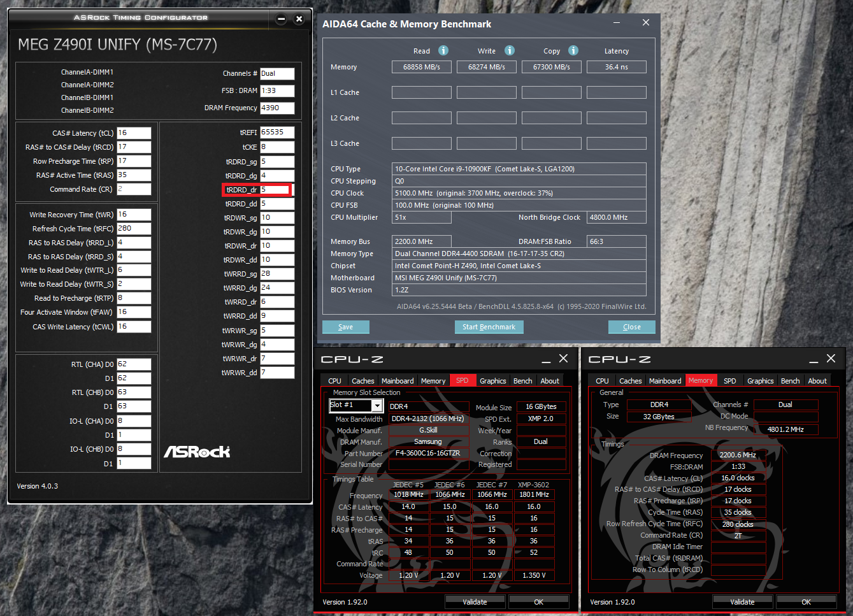Open the Slot #1 memory slot dropdown
This screenshot has height=616, width=853.
[377, 406]
